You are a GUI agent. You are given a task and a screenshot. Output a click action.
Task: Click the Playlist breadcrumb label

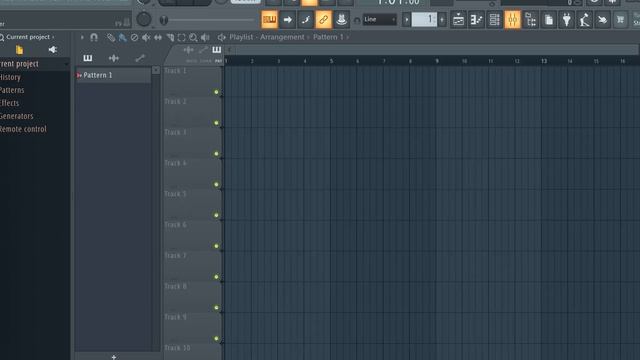(x=241, y=37)
